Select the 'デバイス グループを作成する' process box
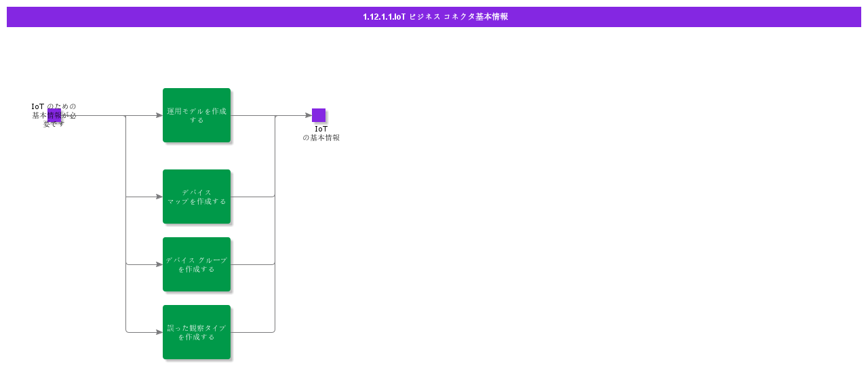This screenshot has height=366, width=868. (197, 264)
